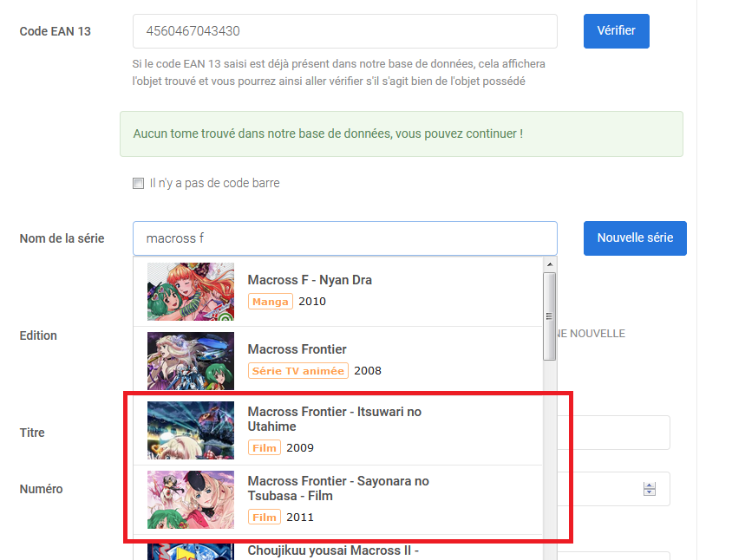Click the Edition label
This screenshot has height=560, width=732.
(38, 335)
